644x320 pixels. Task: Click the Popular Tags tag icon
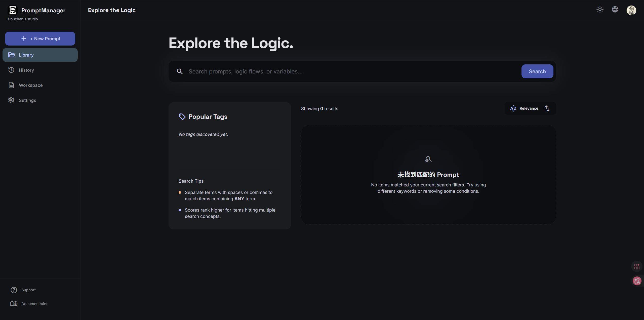point(182,116)
